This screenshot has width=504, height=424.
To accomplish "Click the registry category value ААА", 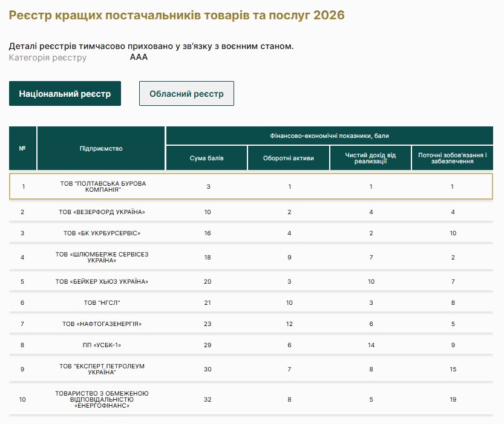I will click(x=139, y=57).
